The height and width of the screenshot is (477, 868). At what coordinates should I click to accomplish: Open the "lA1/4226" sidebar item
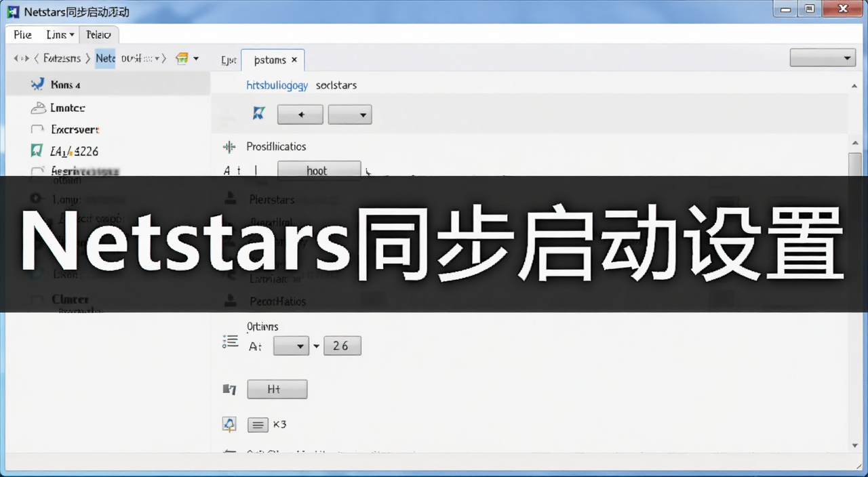point(74,151)
